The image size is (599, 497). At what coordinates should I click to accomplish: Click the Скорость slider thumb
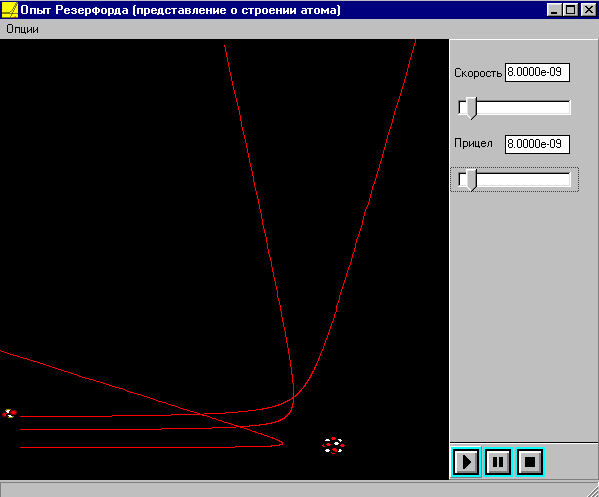click(472, 108)
